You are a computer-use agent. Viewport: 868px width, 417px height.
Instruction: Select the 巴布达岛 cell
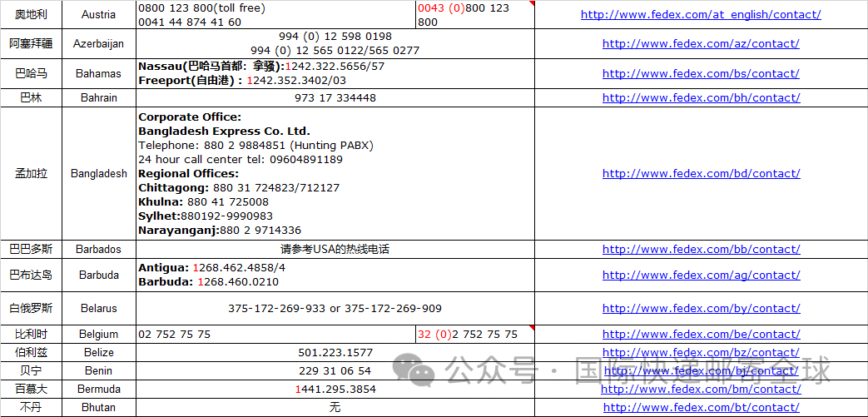31,275
